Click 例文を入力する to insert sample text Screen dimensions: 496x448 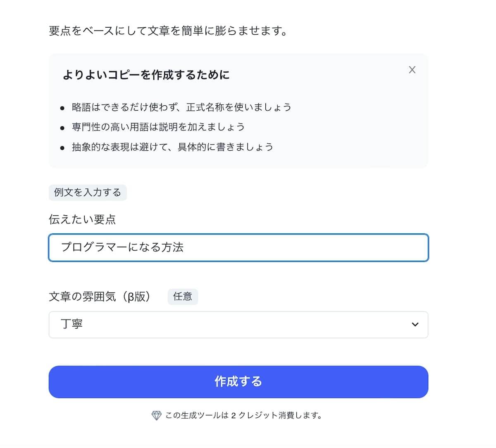click(x=88, y=192)
